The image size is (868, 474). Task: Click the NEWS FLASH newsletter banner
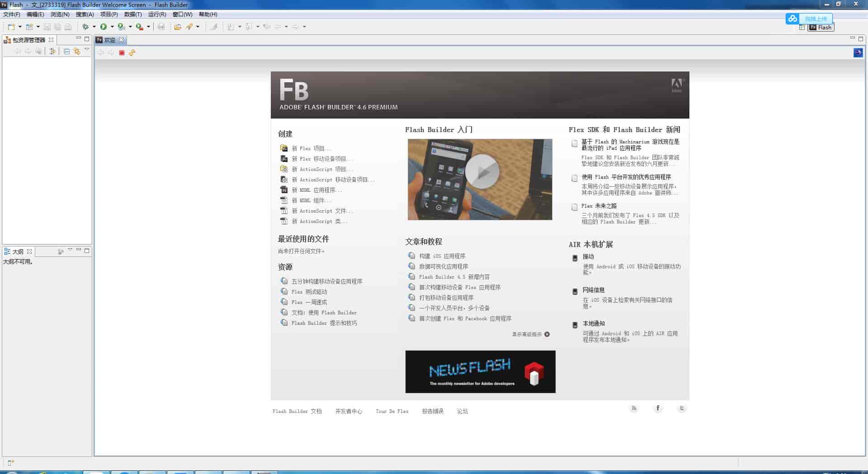pos(480,371)
